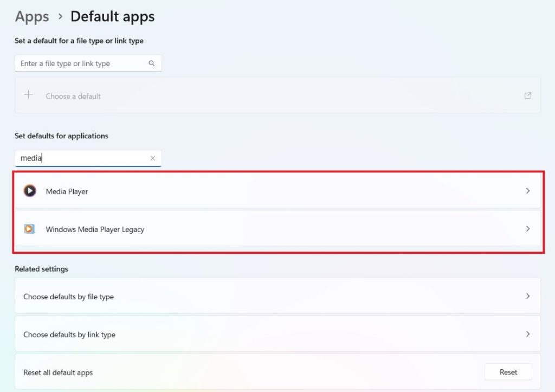Click the Default apps page title
The height and width of the screenshot is (392, 555).
[113, 17]
